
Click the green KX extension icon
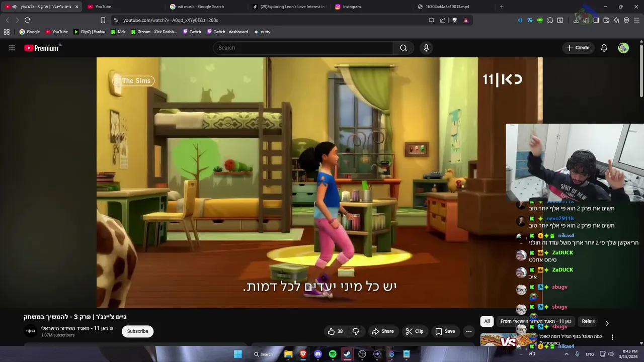540,20
